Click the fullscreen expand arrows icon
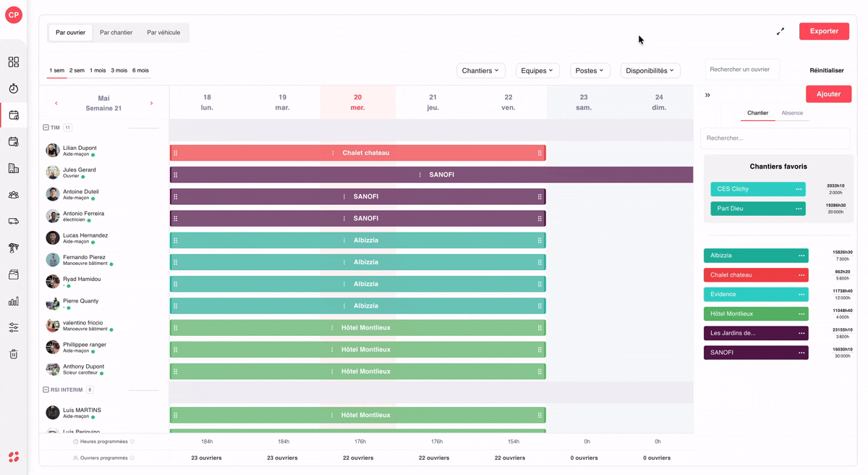The height and width of the screenshot is (475, 868). click(x=780, y=31)
